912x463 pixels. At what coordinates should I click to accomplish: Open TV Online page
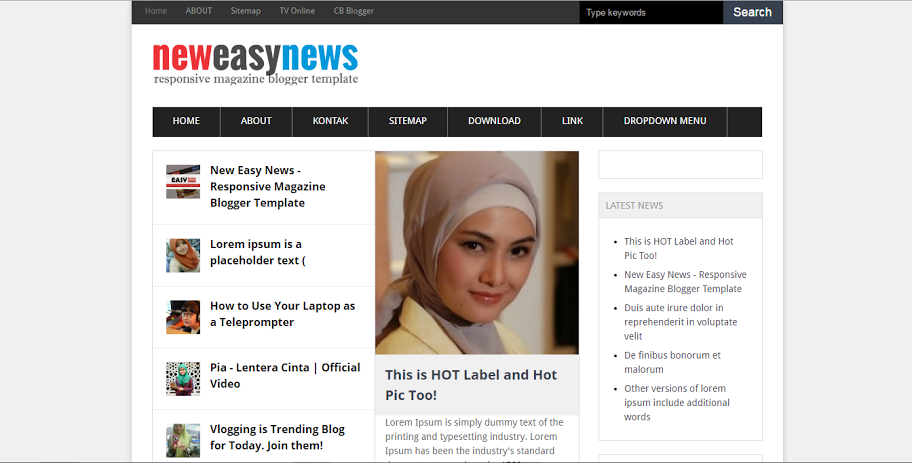point(297,11)
